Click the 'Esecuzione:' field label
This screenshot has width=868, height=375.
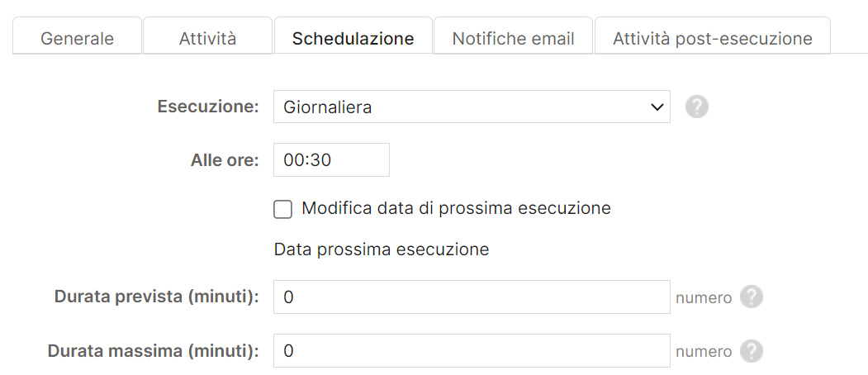208,107
